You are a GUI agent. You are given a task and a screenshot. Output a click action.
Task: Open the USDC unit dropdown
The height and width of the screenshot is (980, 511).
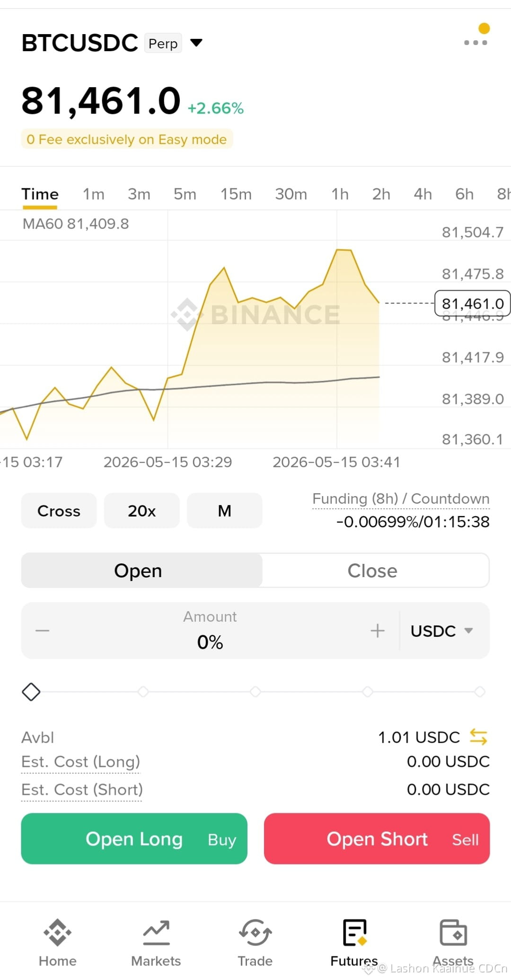442,631
